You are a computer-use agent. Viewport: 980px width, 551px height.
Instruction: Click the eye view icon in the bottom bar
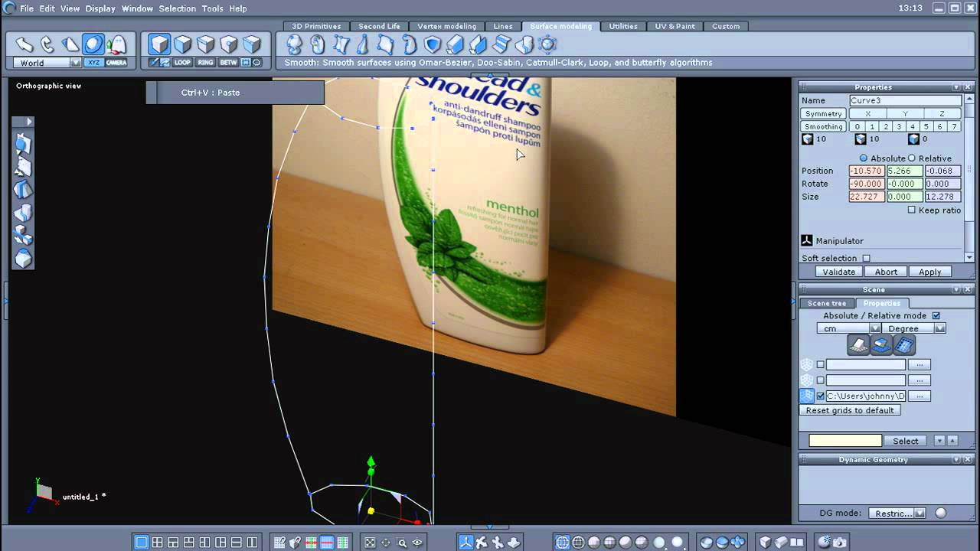tap(417, 543)
